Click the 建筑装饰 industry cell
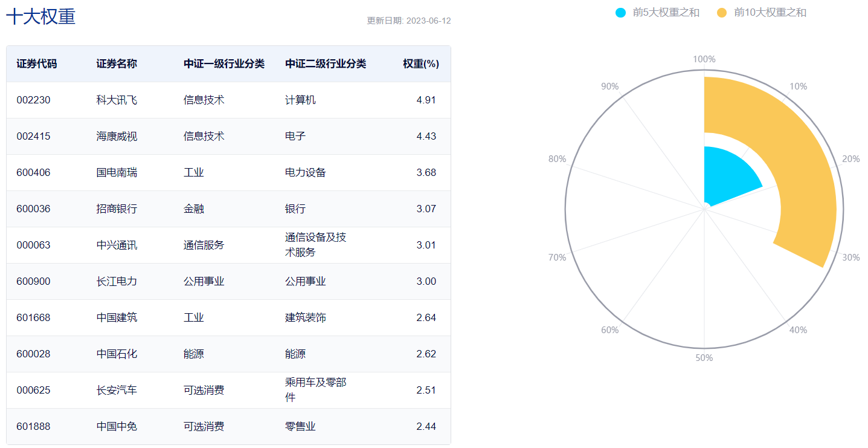This screenshot has height=448, width=868. point(306,317)
